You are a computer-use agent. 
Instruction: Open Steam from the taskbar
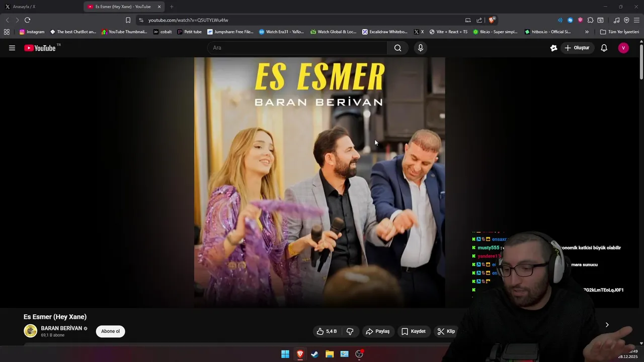314,354
